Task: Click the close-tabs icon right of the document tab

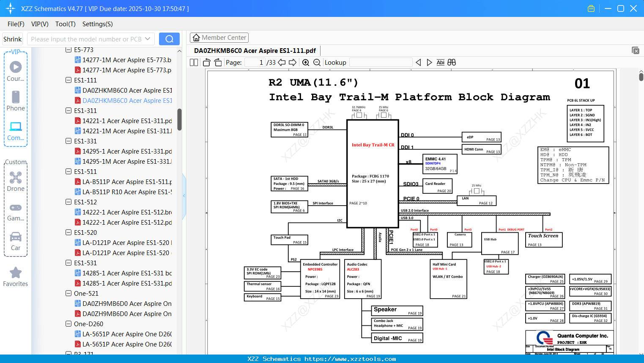Action: tap(636, 50)
